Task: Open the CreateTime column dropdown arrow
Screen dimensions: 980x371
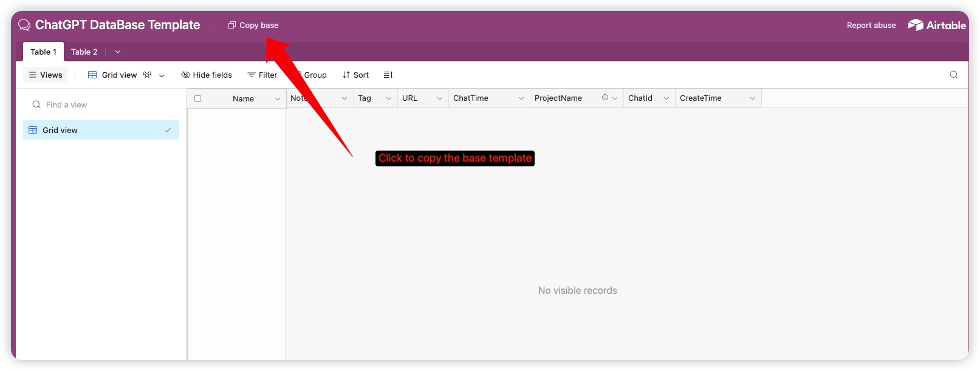Action: (753, 98)
